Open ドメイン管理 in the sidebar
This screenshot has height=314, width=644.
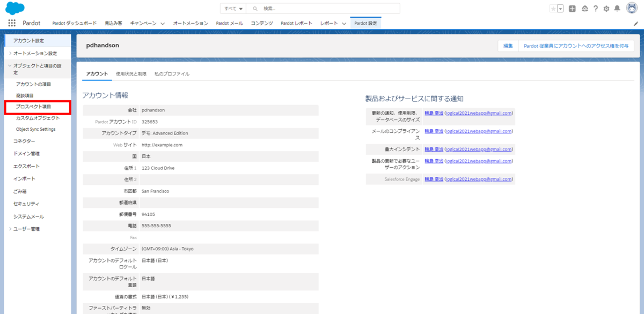tap(26, 154)
